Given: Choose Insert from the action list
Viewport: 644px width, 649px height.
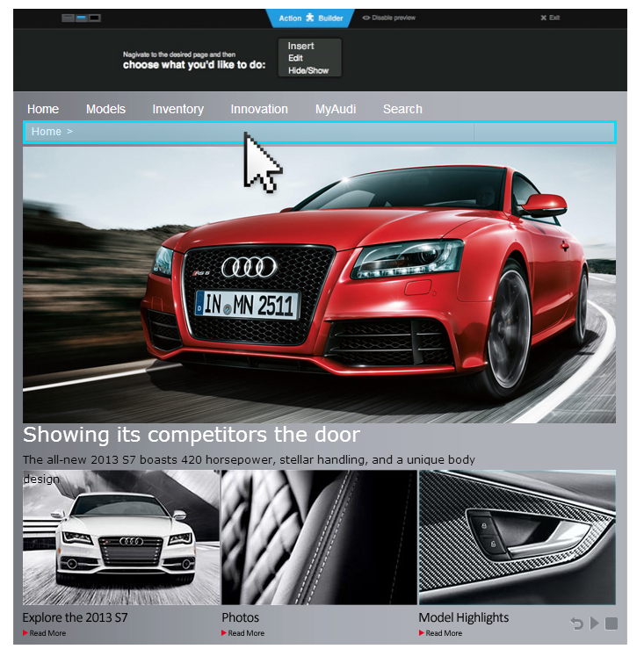Looking at the screenshot, I should [301, 46].
